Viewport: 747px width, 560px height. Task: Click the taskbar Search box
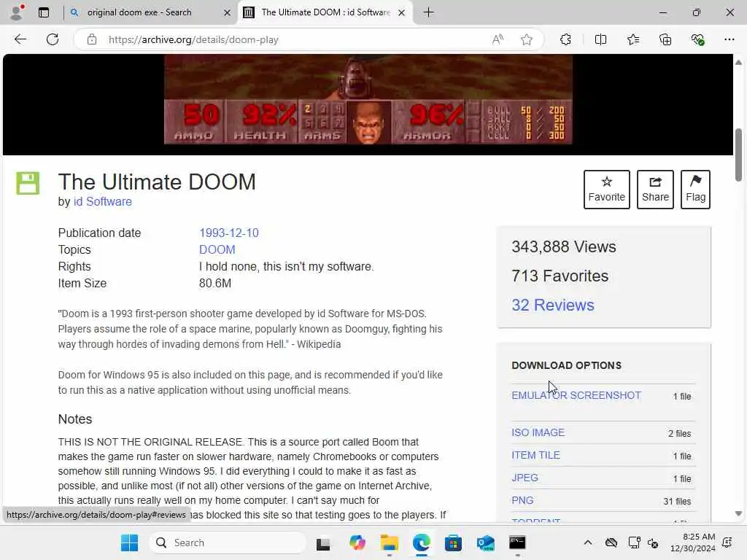coord(228,542)
